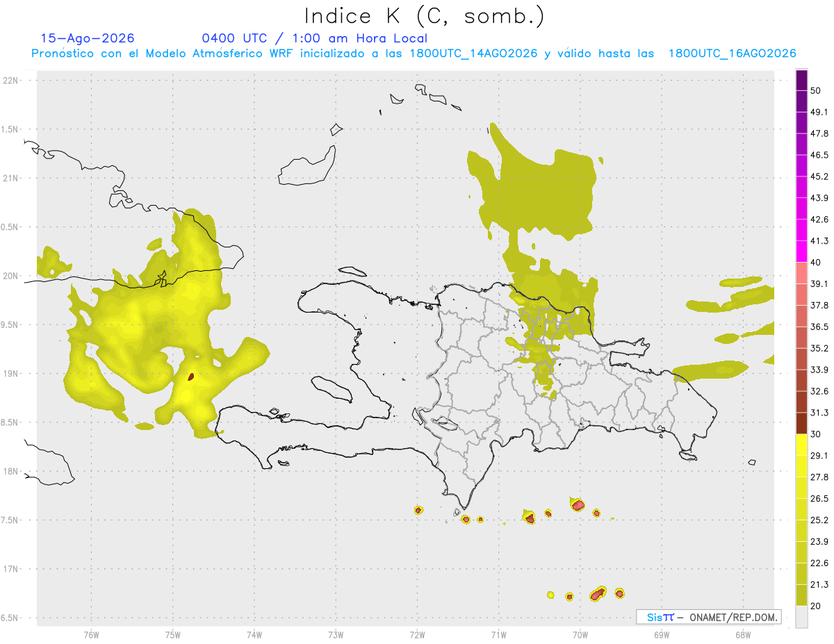The height and width of the screenshot is (644, 834).
Task: Click the colorbar value '49.1'
Action: click(819, 112)
